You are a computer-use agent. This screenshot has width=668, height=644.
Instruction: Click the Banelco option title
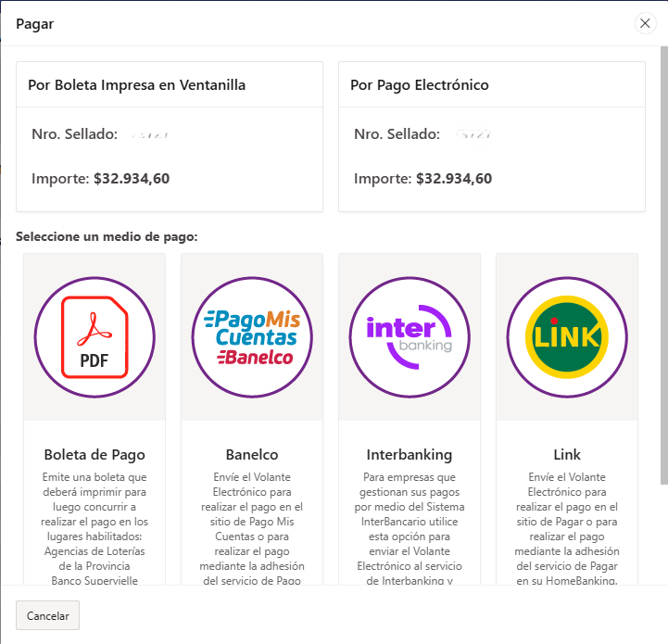pos(252,454)
